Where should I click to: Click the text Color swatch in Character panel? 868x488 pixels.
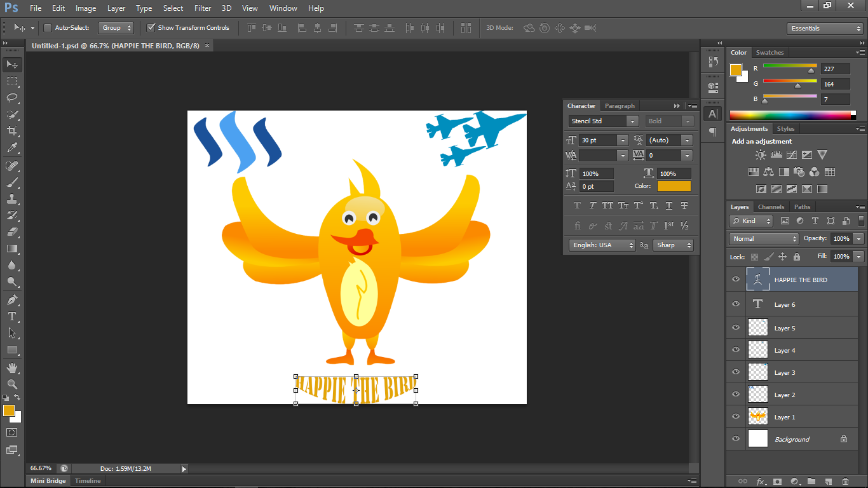pos(674,186)
